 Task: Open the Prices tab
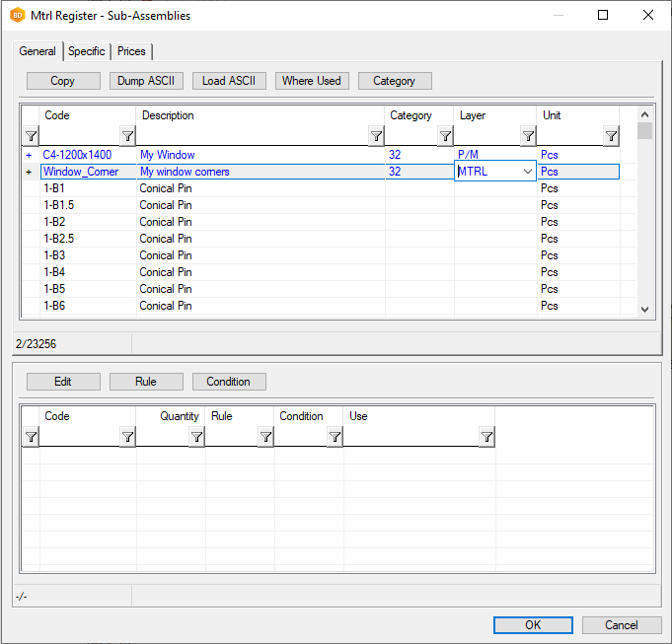pos(131,51)
